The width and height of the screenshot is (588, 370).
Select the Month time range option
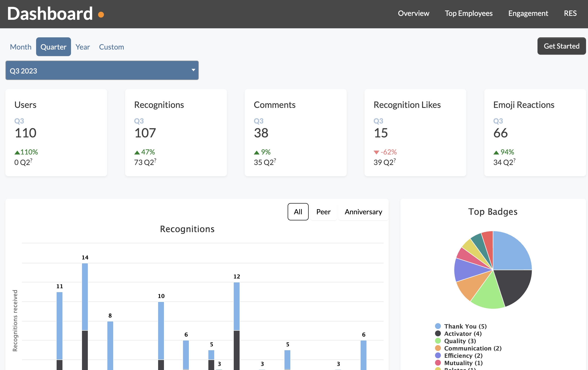click(x=20, y=47)
